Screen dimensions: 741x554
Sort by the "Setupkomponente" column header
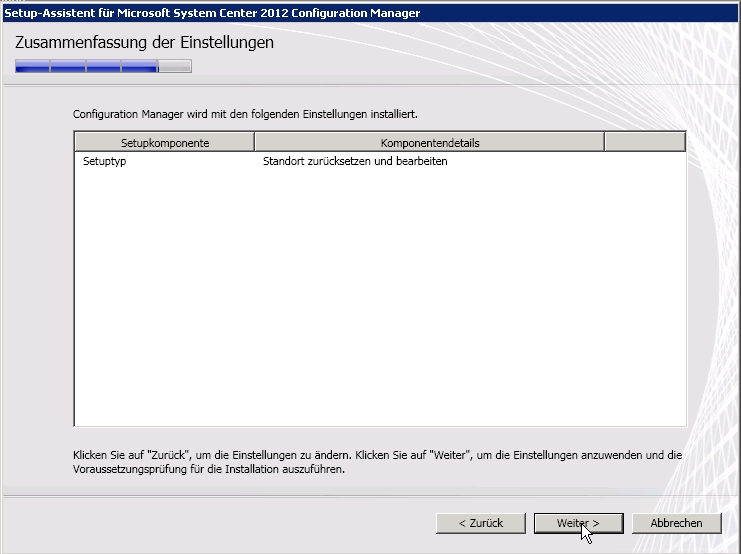164,143
